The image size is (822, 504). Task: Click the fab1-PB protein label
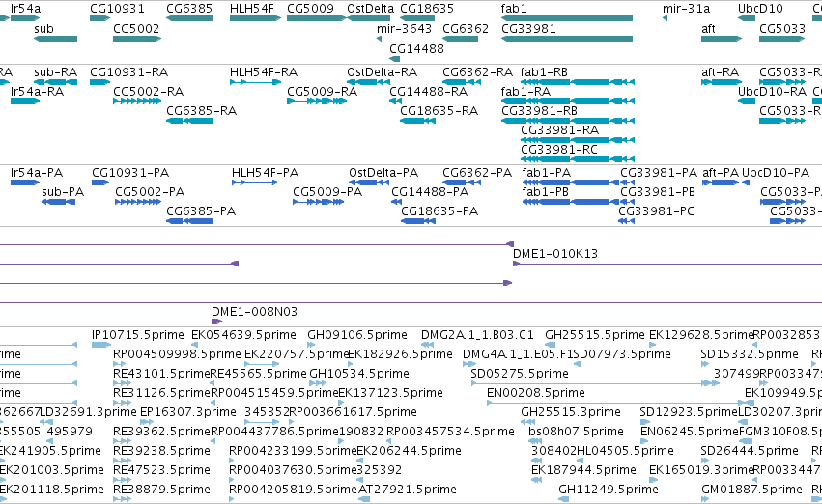click(x=545, y=192)
